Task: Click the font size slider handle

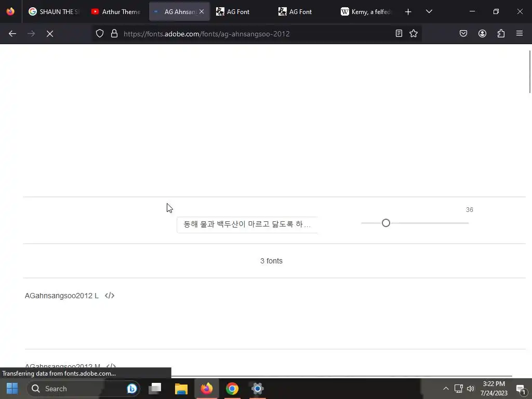Action: tap(386, 223)
